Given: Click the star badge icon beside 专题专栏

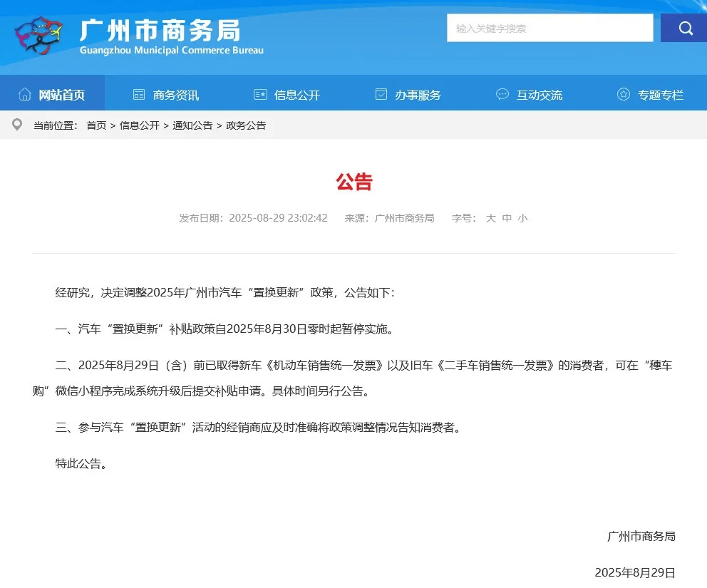Looking at the screenshot, I should [623, 94].
